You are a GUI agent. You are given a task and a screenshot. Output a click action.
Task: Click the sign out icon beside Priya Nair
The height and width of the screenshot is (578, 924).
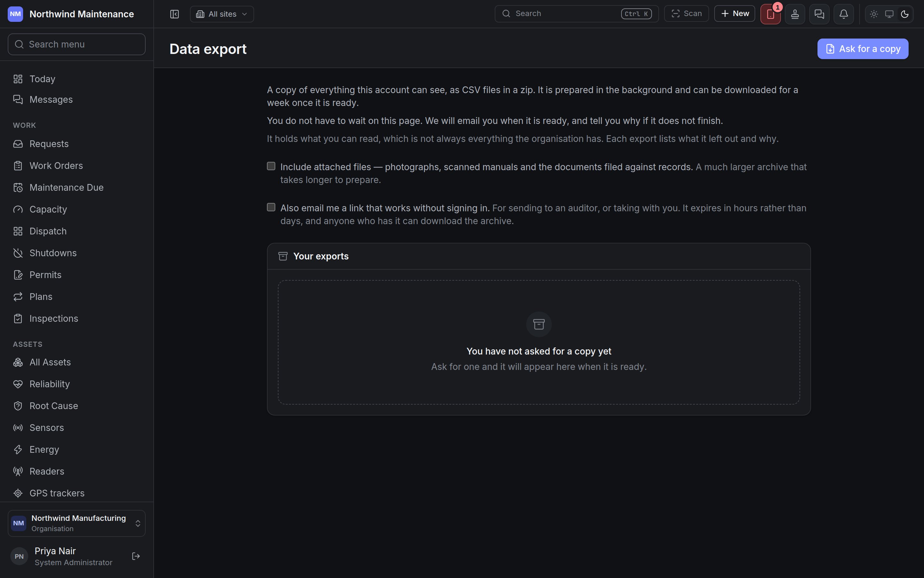pos(136,556)
